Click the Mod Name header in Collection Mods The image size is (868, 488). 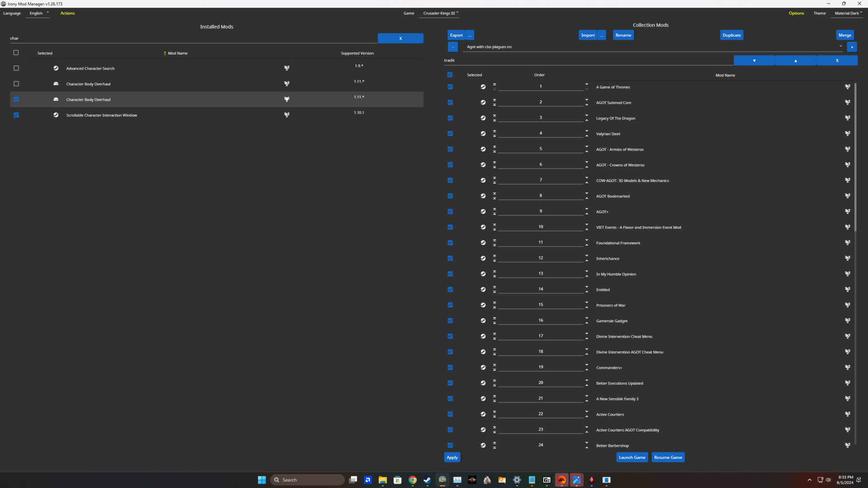pos(725,75)
